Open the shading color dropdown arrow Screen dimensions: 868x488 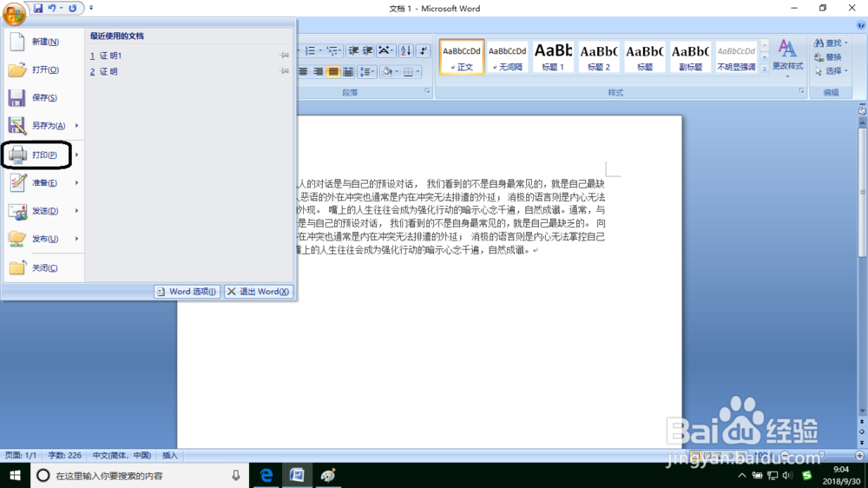tap(397, 71)
